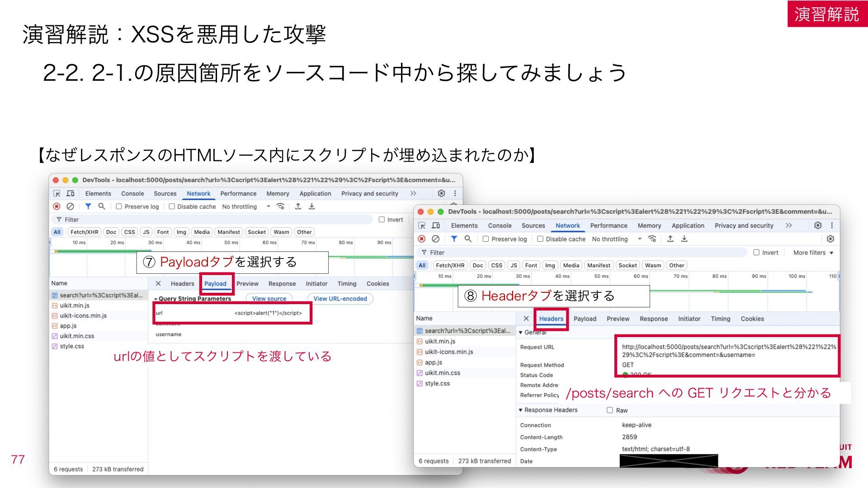Open search magnifier in left DevTools window
868x488 pixels.
tap(102, 206)
